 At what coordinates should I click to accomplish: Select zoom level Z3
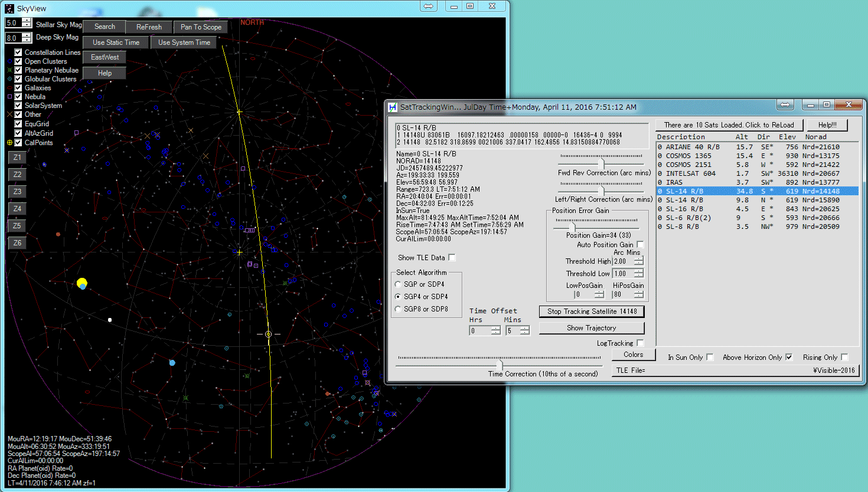pyautogui.click(x=17, y=192)
